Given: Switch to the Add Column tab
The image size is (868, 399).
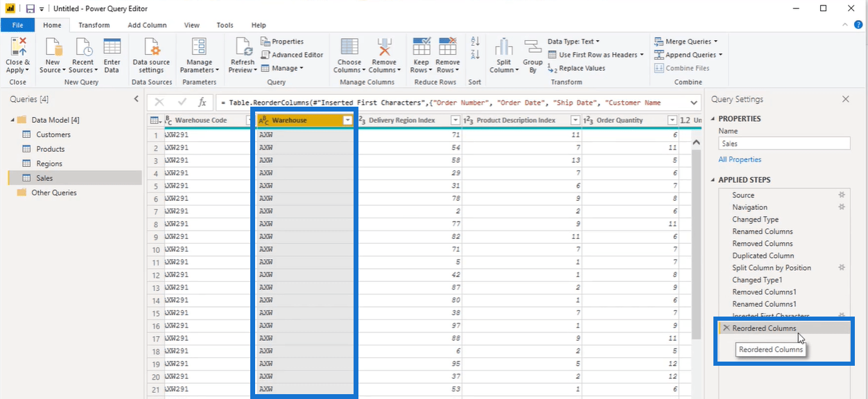Looking at the screenshot, I should (x=147, y=25).
